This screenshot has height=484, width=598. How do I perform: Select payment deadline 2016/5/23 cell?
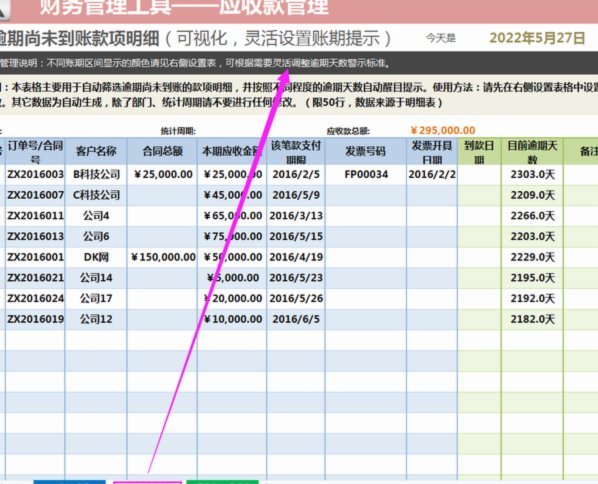click(x=296, y=278)
